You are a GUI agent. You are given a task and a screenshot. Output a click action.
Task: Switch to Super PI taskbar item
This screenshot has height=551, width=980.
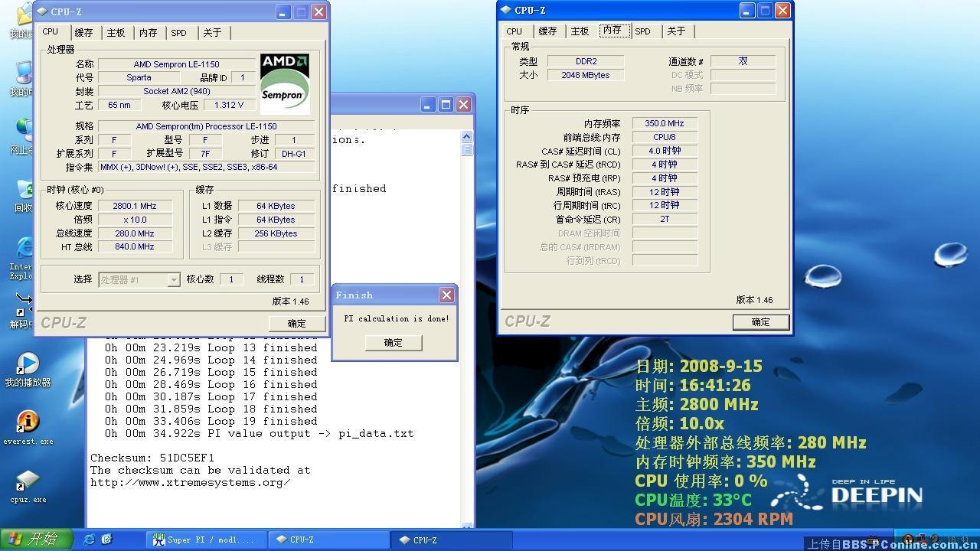(207, 540)
